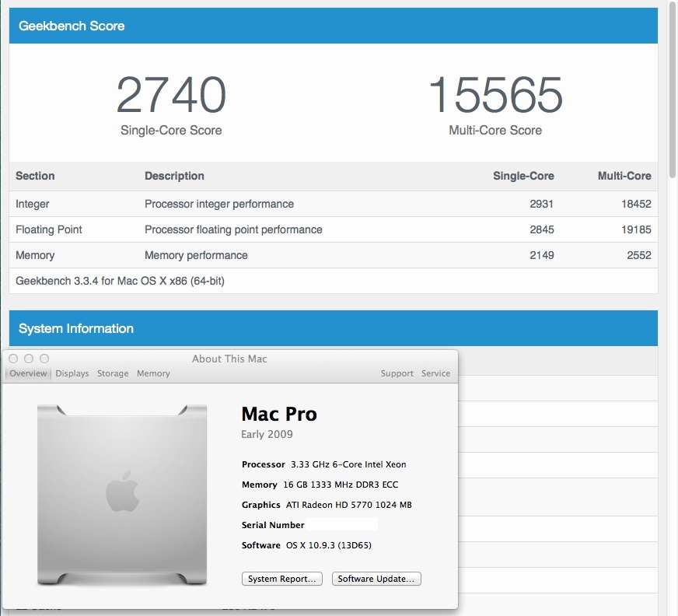Click the ATI Radeon HD 5770 text
The image size is (678, 616).
pos(349,505)
